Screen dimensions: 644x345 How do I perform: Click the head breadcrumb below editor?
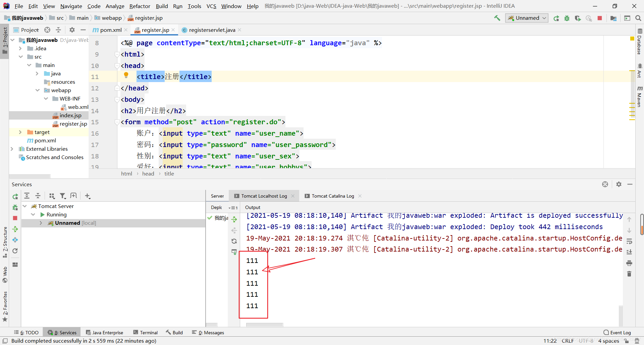pos(148,174)
